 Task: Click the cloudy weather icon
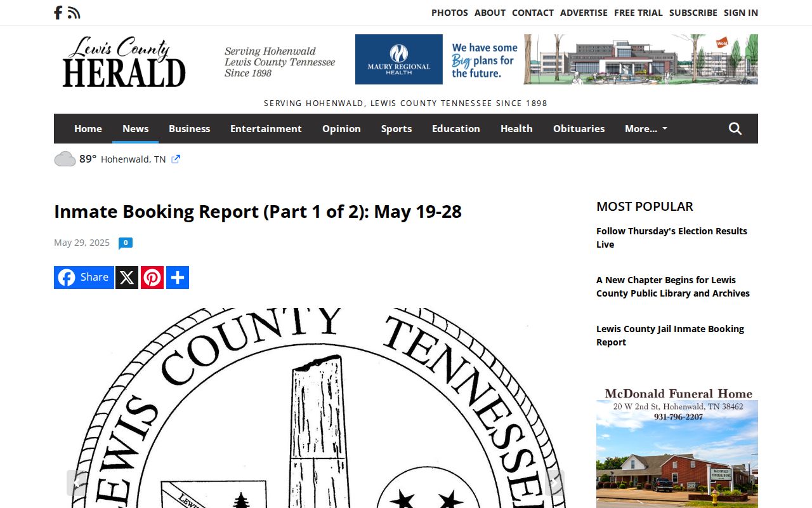[x=65, y=159]
